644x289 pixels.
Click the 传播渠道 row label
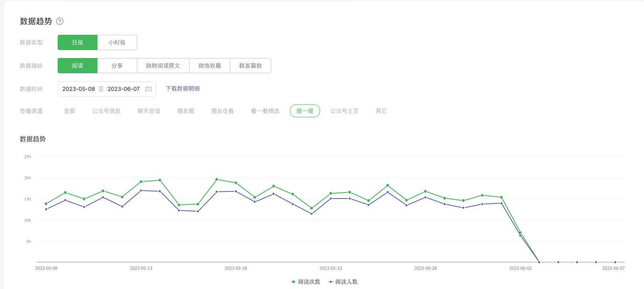(31, 111)
